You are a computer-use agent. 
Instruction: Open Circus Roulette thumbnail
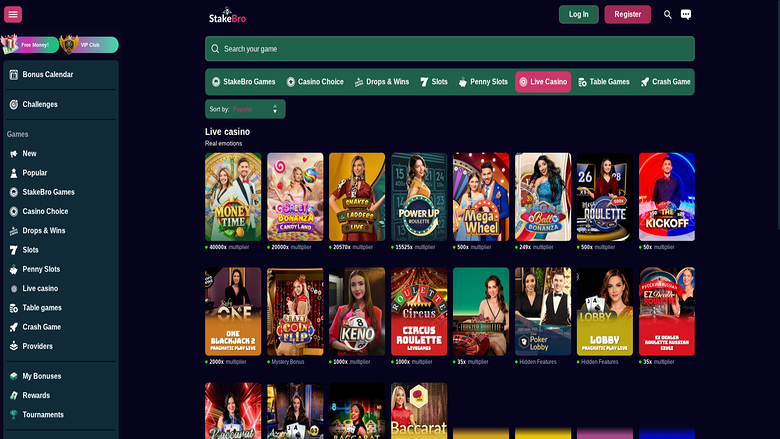pyautogui.click(x=419, y=312)
